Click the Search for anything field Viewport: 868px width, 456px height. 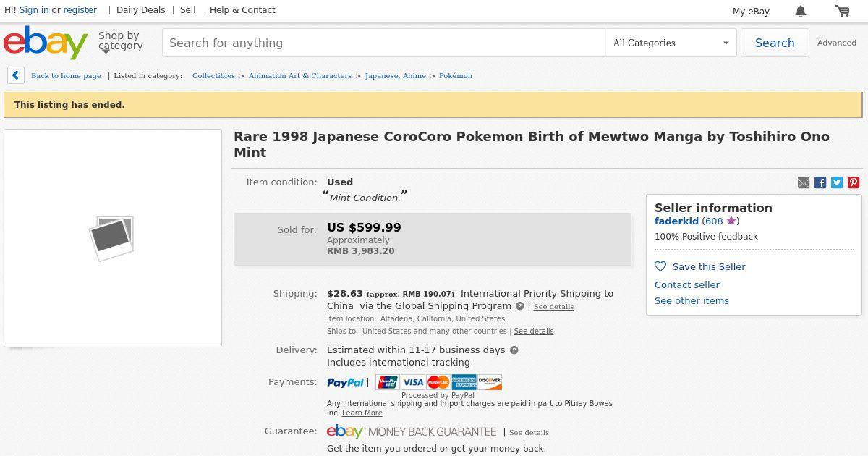pos(383,43)
